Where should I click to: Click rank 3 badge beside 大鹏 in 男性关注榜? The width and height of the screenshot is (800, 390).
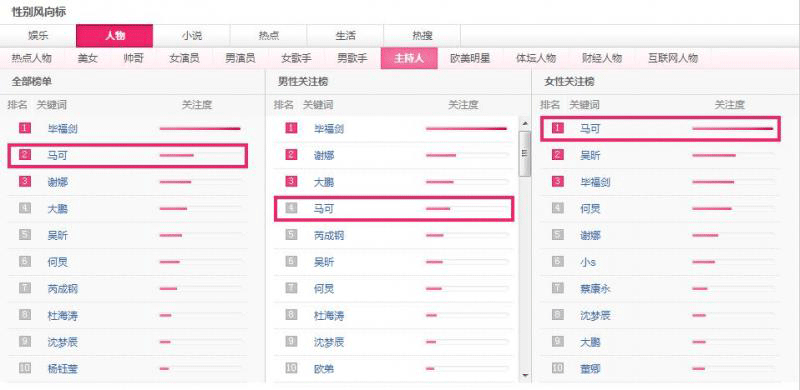291,182
